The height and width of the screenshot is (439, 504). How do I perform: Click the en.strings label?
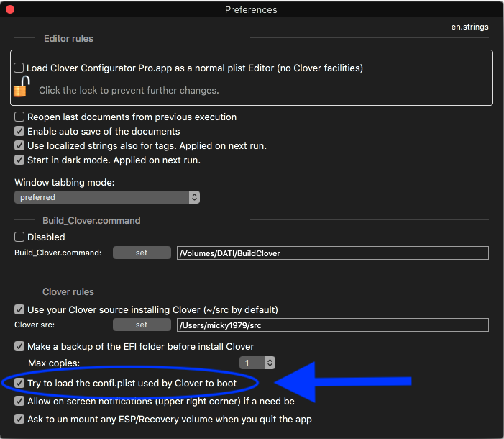click(469, 27)
